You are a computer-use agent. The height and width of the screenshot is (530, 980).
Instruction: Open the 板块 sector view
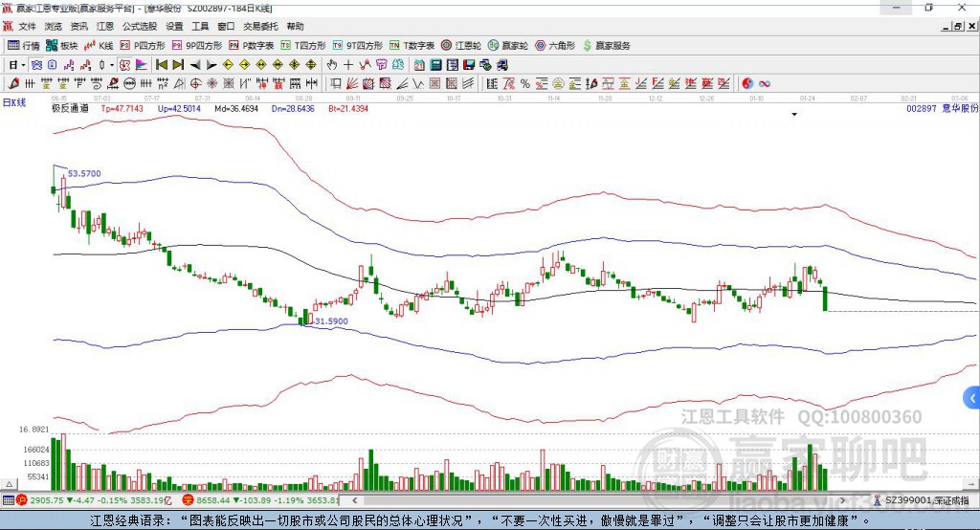click(x=61, y=46)
